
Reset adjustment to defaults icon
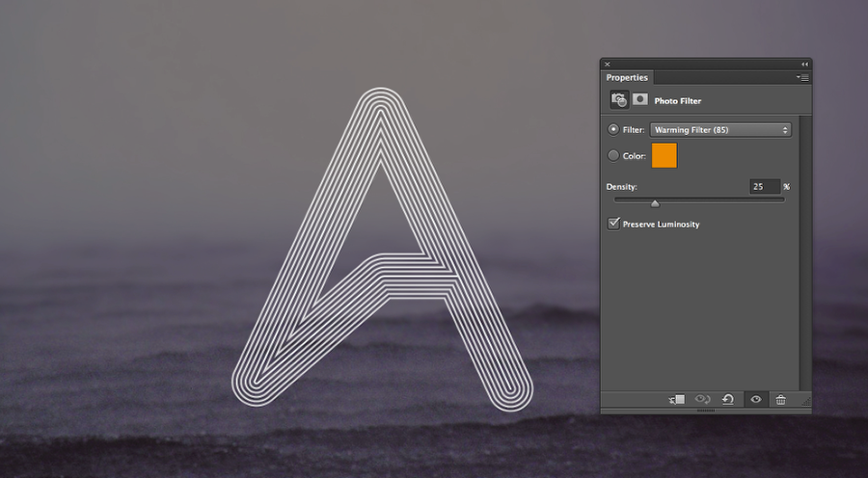tap(728, 399)
